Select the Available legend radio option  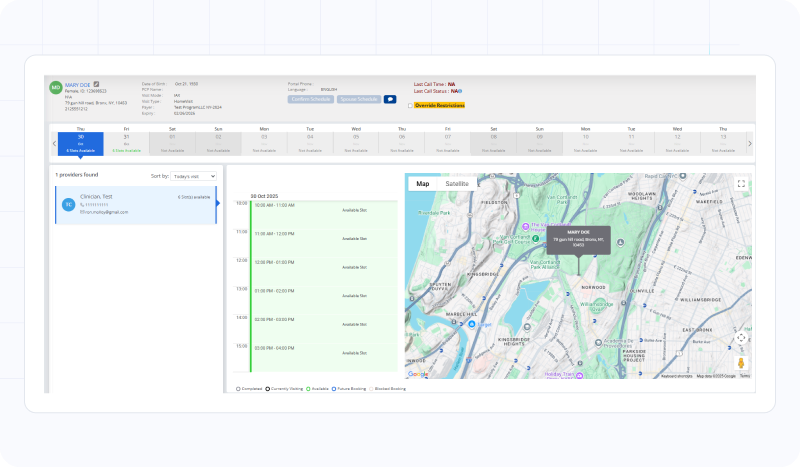click(x=310, y=388)
